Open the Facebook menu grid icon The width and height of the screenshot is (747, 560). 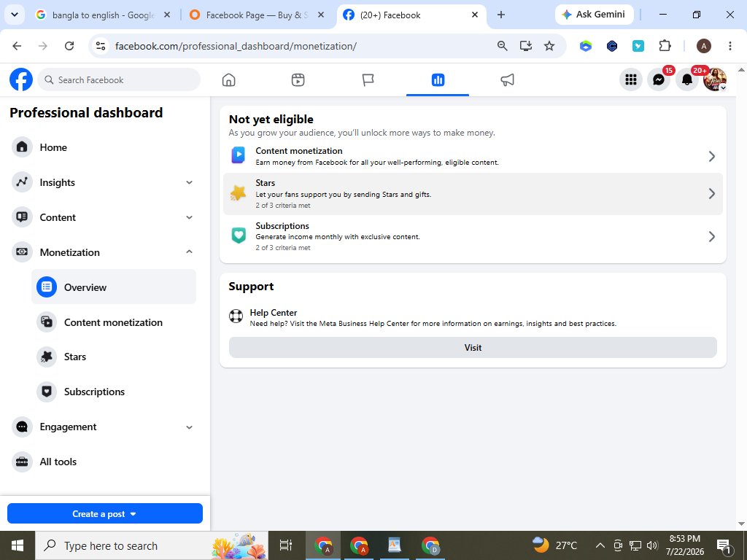631,79
